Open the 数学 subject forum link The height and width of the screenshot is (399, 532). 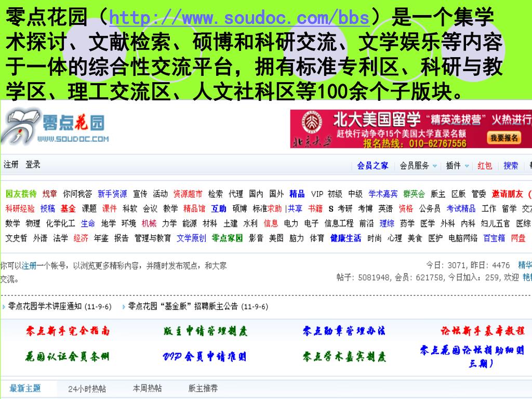pyautogui.click(x=13, y=223)
